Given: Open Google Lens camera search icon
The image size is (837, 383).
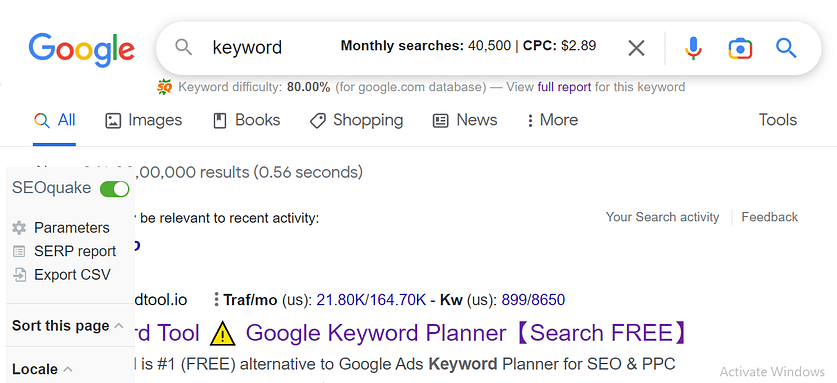Looking at the screenshot, I should point(740,49).
